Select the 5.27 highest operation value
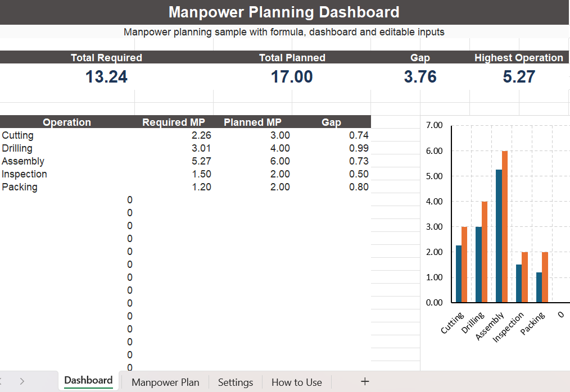 click(x=519, y=76)
